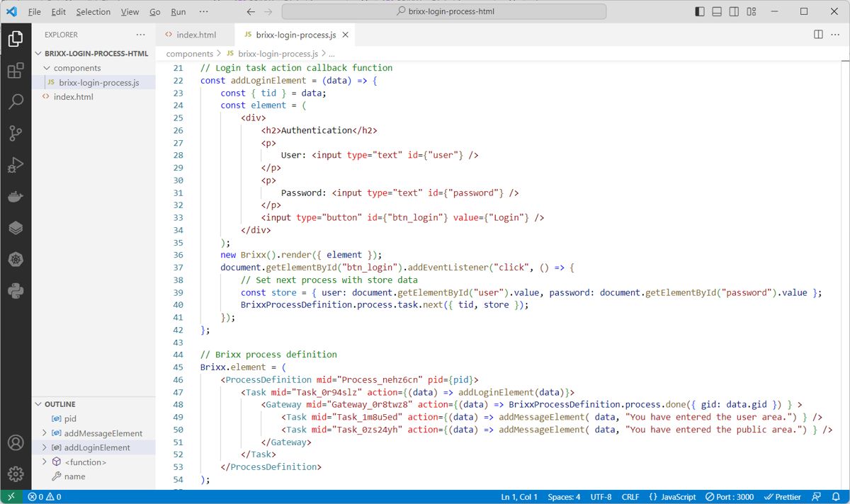Switch to the index.html tab
This screenshot has width=850, height=504.
pos(195,34)
